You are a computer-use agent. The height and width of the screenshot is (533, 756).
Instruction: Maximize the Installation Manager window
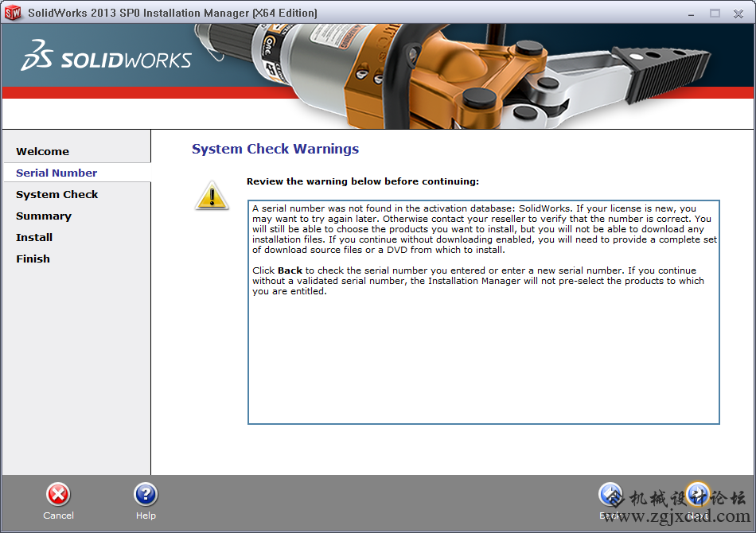(x=715, y=14)
